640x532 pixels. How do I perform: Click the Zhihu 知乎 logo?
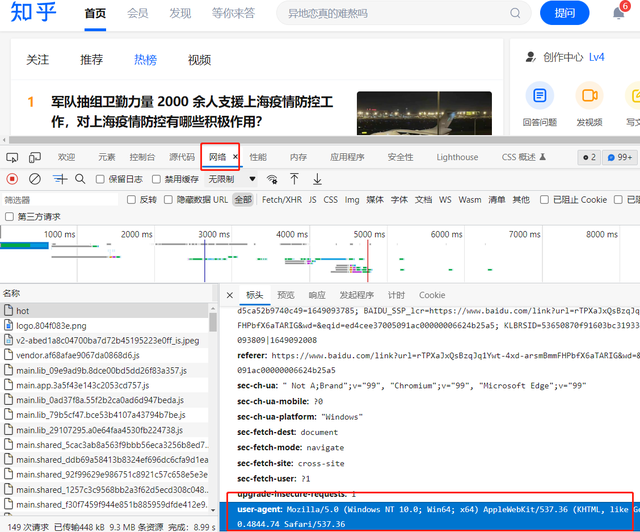33,12
